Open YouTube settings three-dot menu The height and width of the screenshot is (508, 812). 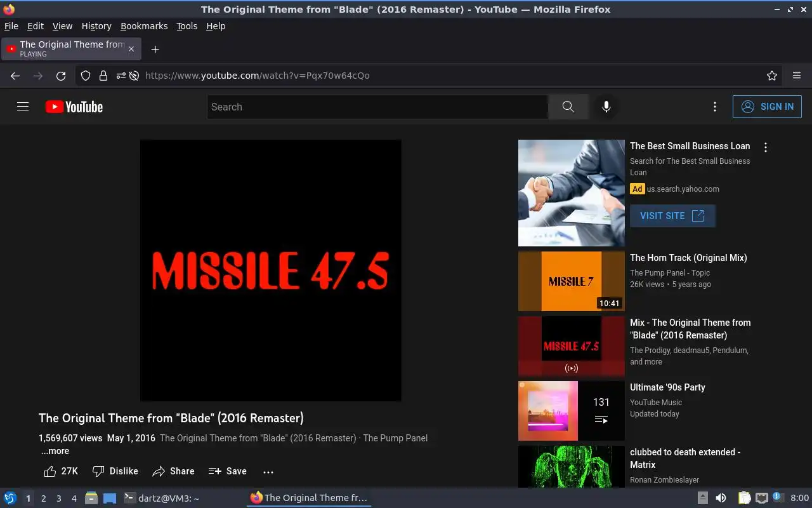point(715,107)
